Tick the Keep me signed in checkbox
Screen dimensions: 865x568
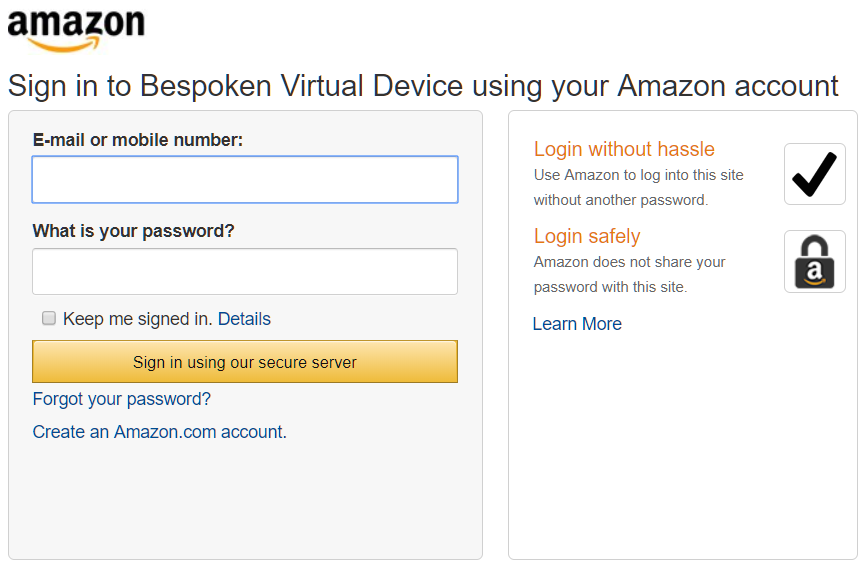(x=48, y=318)
